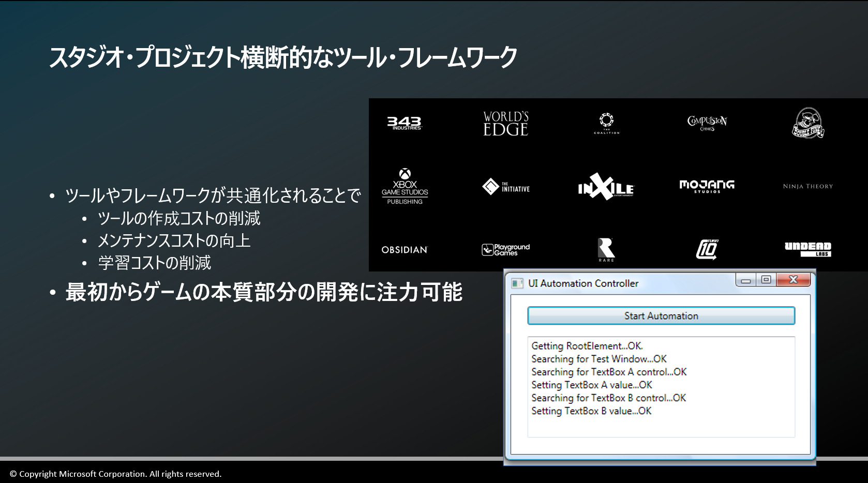Click the Rare logo
Screen dimensions: 868x483
point(606,250)
